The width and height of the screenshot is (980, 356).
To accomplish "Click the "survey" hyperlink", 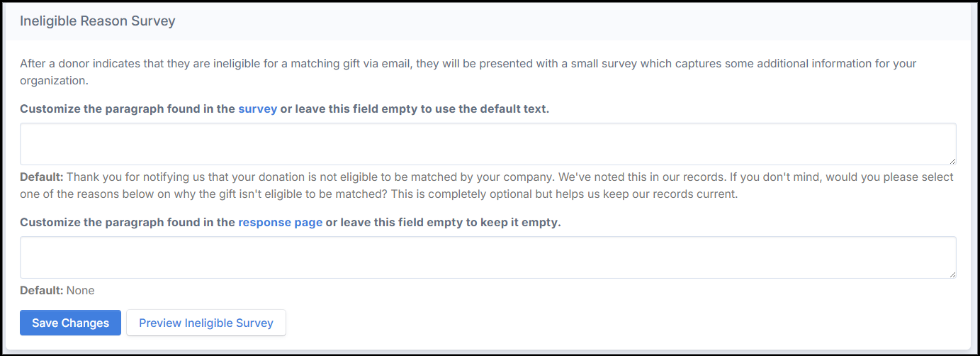I will [x=257, y=109].
